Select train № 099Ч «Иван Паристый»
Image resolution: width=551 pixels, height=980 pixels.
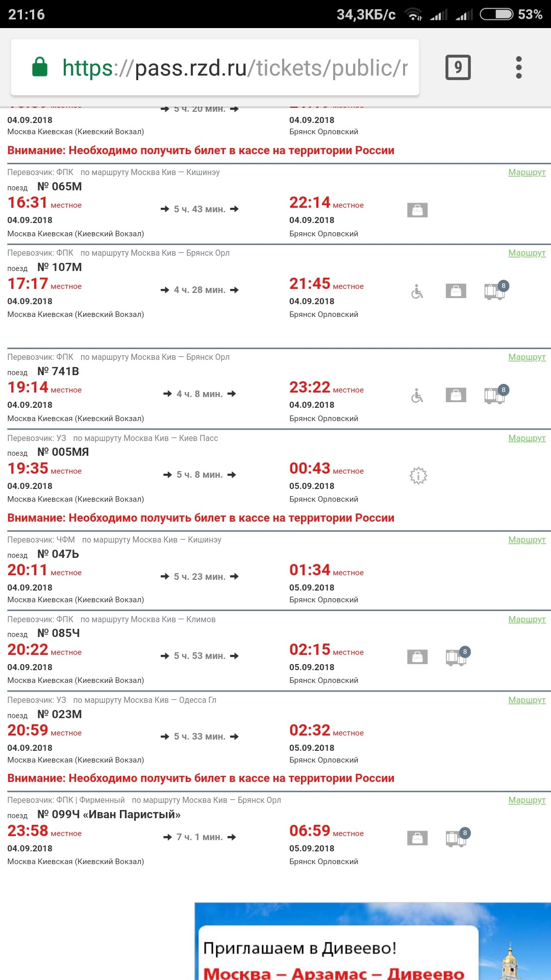click(109, 815)
